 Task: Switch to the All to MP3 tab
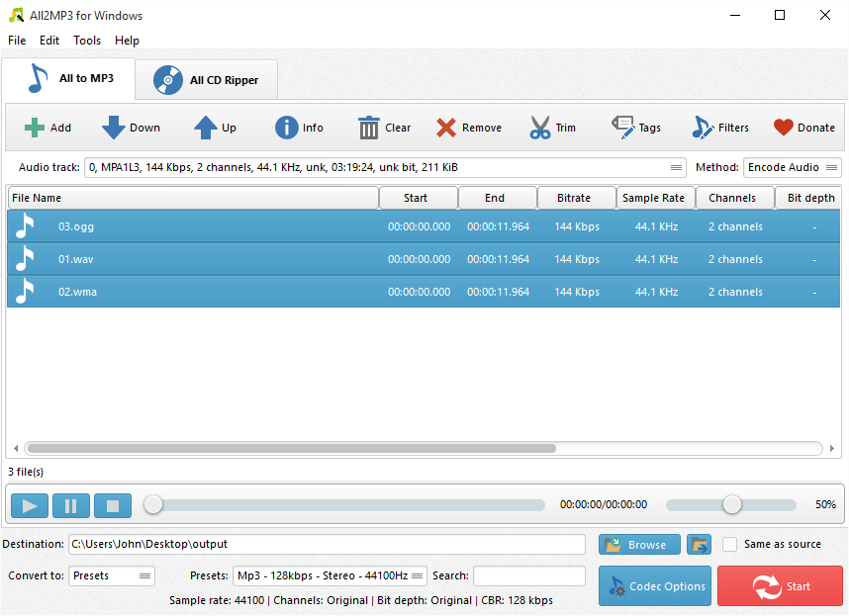68,79
